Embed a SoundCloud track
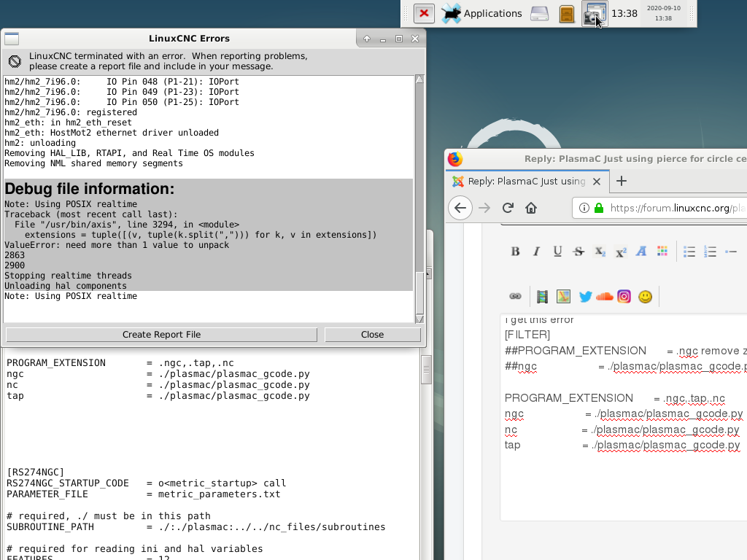Image resolution: width=747 pixels, height=560 pixels. coord(604,297)
